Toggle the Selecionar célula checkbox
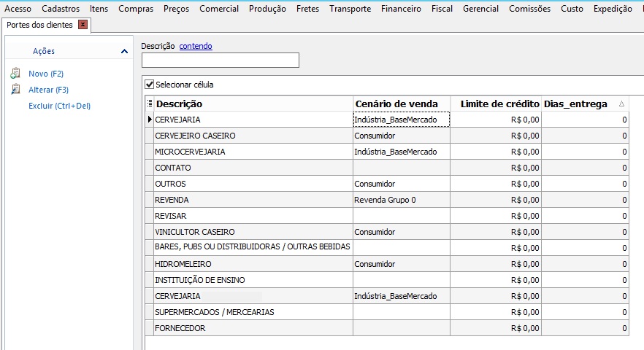The width and height of the screenshot is (644, 350). click(150, 85)
